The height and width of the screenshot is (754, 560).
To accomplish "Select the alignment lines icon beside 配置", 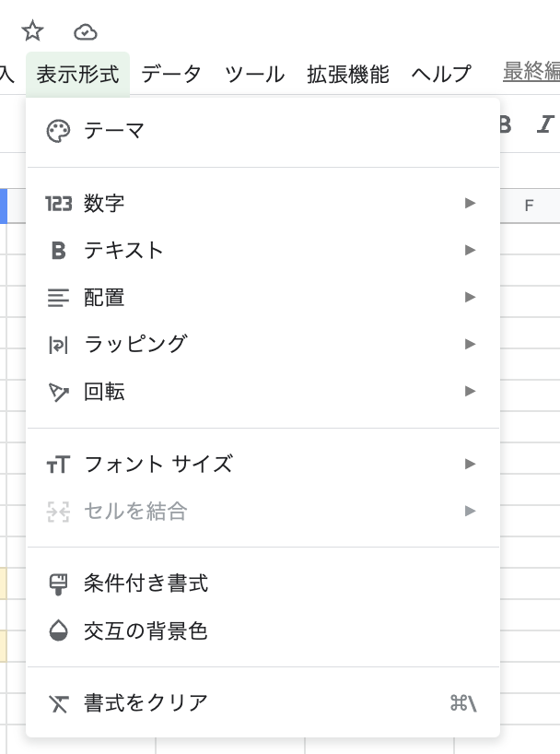I will [x=58, y=297].
